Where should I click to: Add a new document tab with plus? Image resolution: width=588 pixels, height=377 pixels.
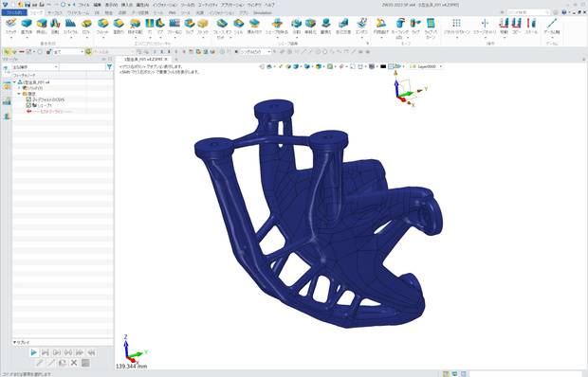(x=175, y=59)
